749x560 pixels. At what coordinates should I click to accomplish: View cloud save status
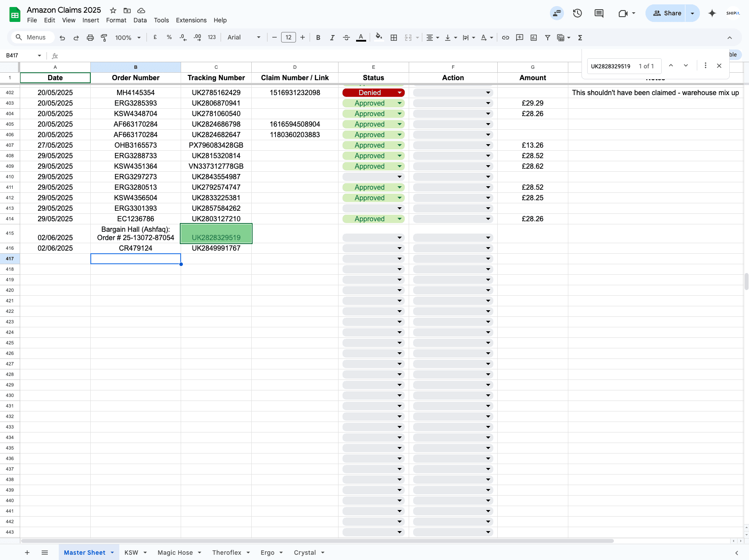tap(141, 11)
